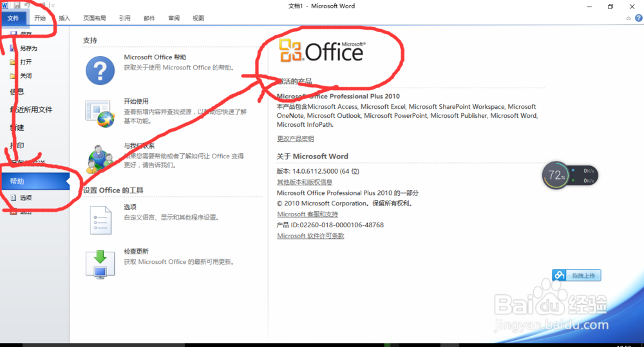Click the 拖拽上传 cloud upload button
Image resolution: width=644 pixels, height=347 pixels.
[x=576, y=275]
